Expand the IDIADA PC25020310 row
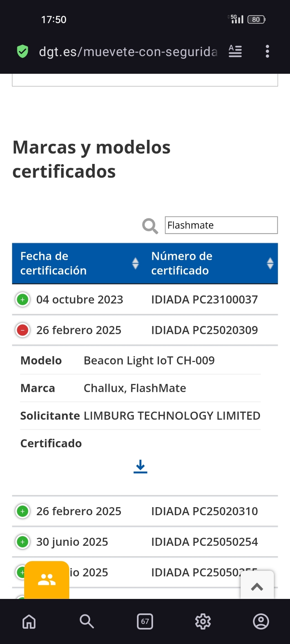 23,511
